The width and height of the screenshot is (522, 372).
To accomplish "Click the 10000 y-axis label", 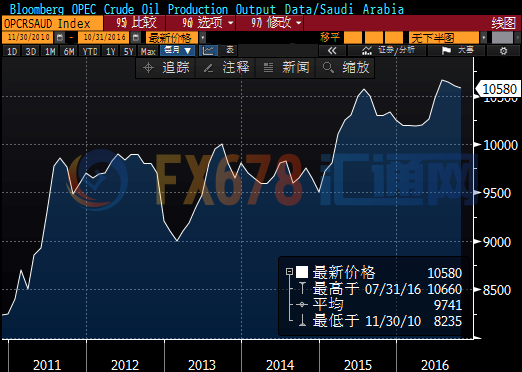I will point(500,145).
